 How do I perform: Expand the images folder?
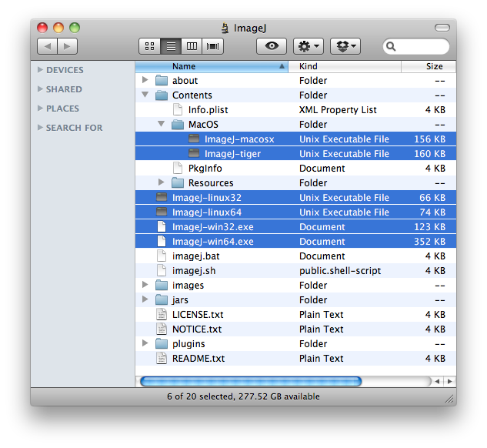145,284
